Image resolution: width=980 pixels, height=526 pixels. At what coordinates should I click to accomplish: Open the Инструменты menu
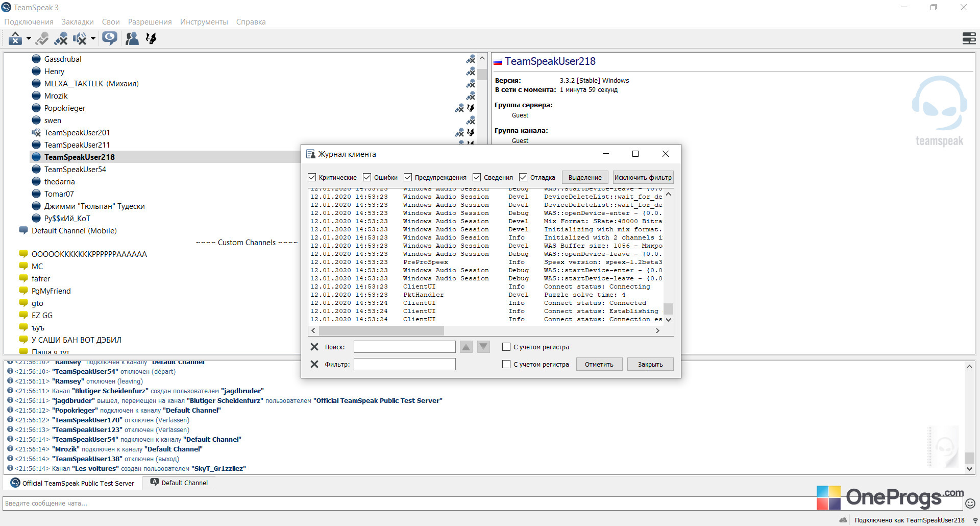click(204, 22)
